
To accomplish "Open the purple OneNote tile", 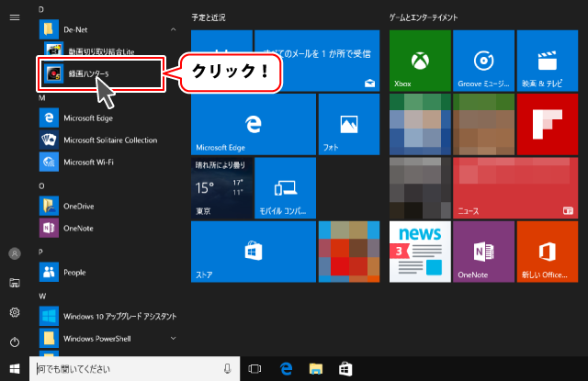I will click(483, 252).
